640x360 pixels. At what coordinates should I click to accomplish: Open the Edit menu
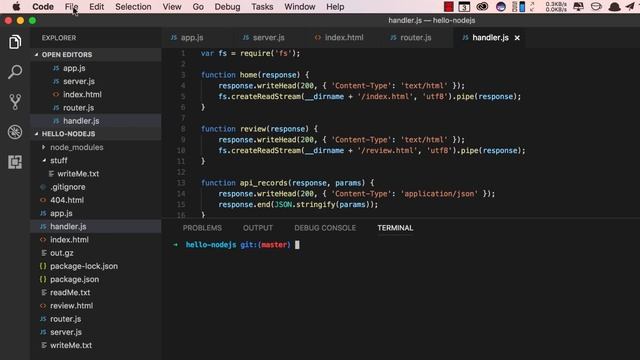97,7
